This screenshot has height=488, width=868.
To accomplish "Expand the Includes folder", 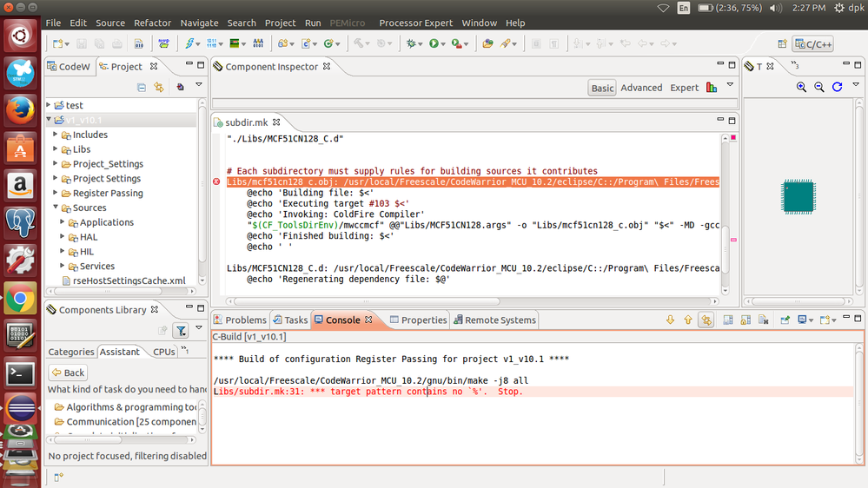I will click(56, 134).
